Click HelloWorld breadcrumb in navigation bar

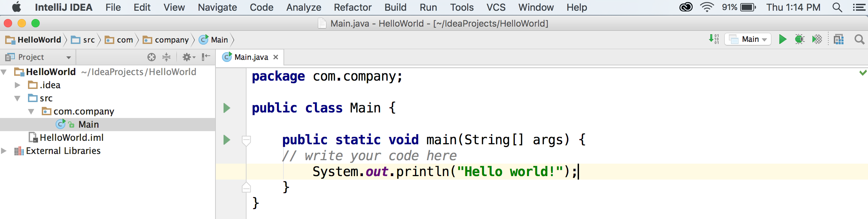click(33, 40)
